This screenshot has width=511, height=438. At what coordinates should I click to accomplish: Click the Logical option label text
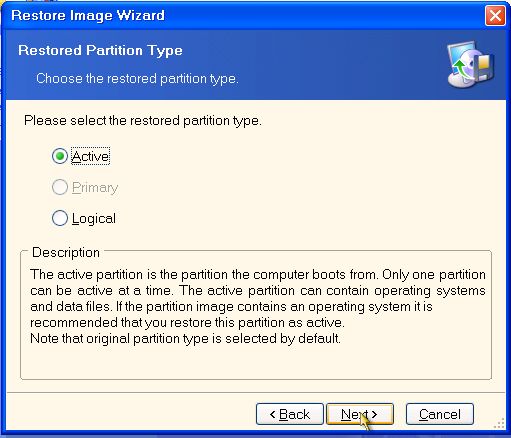click(94, 219)
